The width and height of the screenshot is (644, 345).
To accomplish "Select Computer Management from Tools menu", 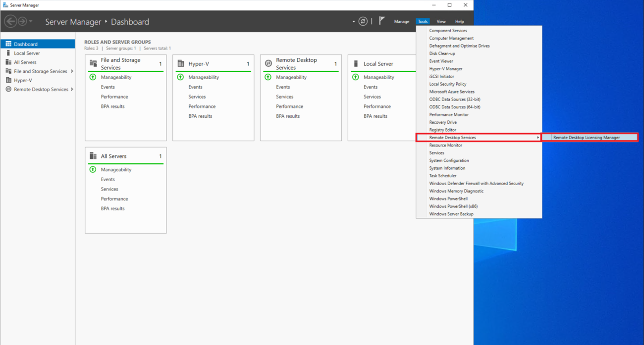I will (x=479, y=38).
